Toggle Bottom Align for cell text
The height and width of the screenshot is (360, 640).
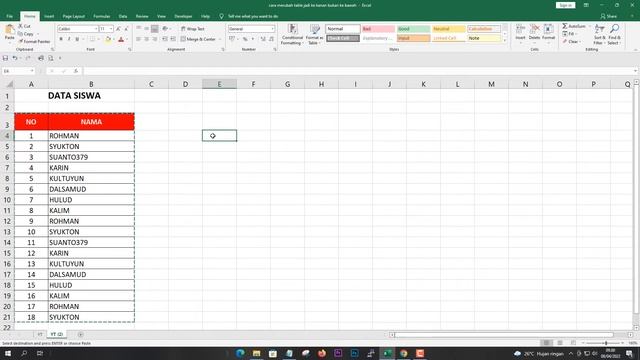pos(154,29)
